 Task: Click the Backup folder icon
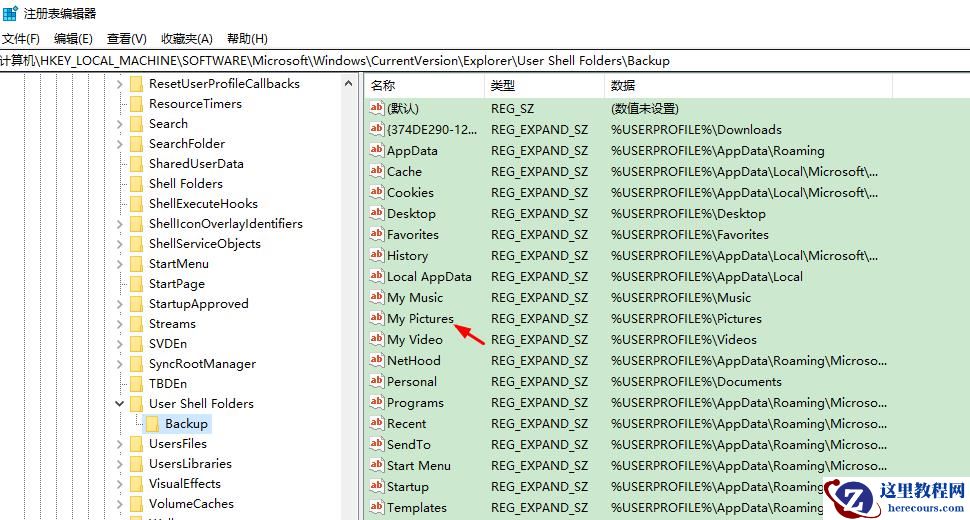click(153, 424)
